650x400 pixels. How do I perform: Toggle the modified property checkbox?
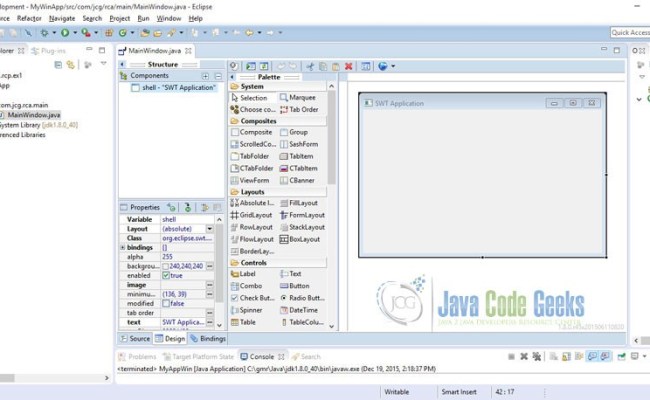(166, 303)
